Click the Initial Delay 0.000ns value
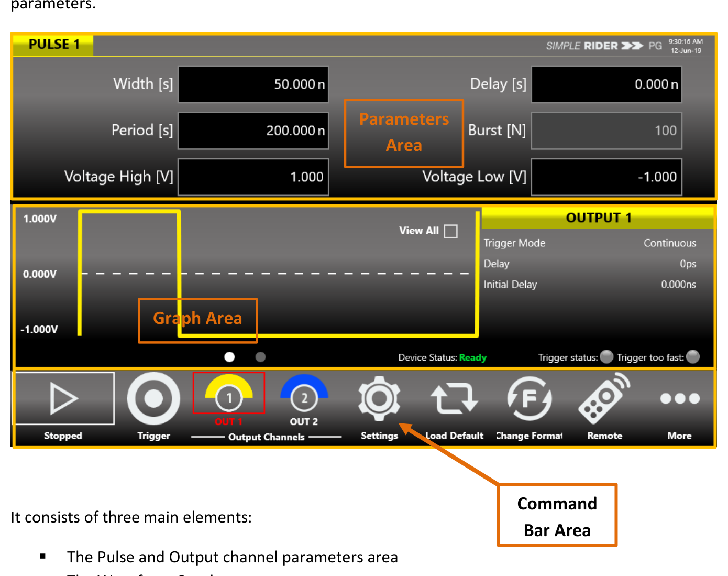This screenshot has width=728, height=576. click(x=678, y=285)
